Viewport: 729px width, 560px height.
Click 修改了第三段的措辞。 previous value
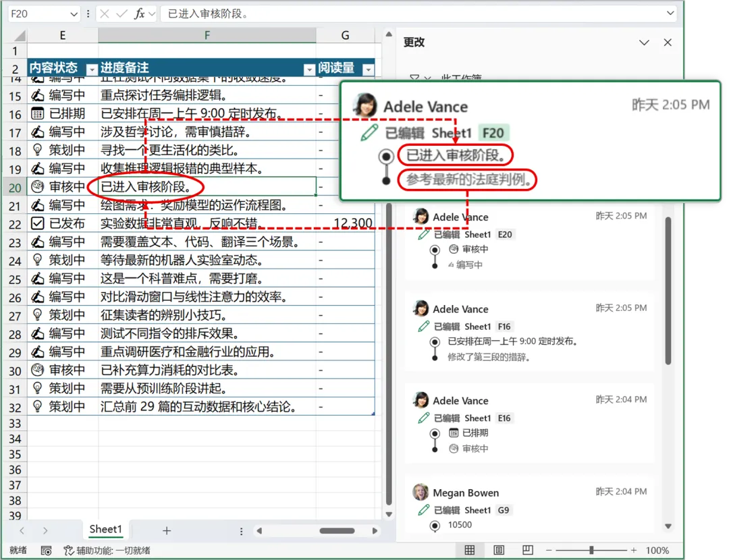coord(489,357)
